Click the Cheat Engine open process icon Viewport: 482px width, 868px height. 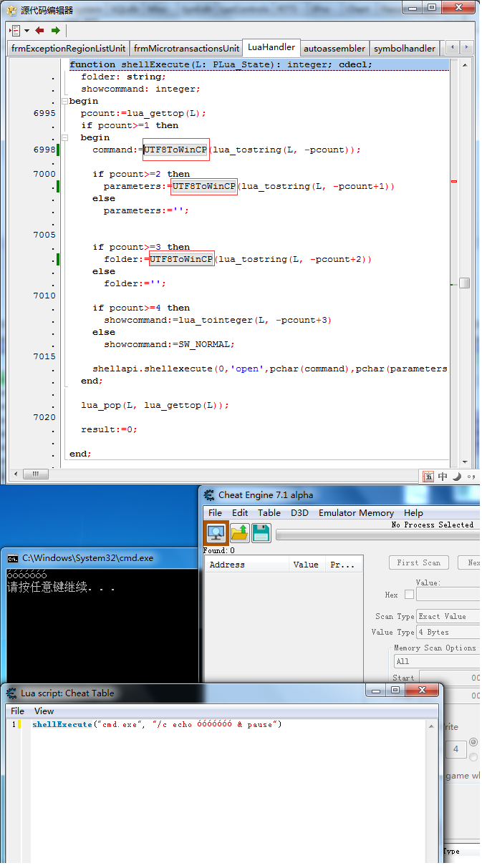[216, 533]
